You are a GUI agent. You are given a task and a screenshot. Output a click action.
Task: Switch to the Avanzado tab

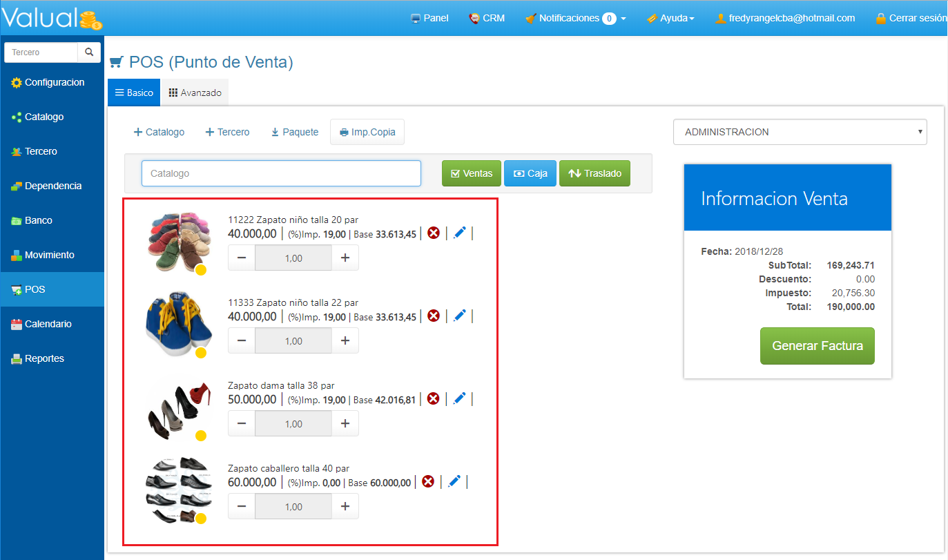coord(195,93)
